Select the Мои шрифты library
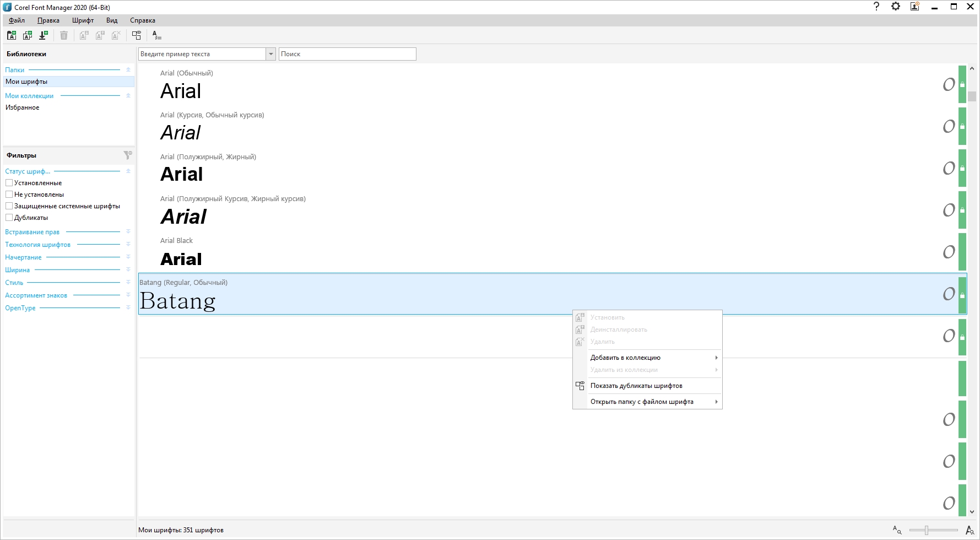 point(69,82)
